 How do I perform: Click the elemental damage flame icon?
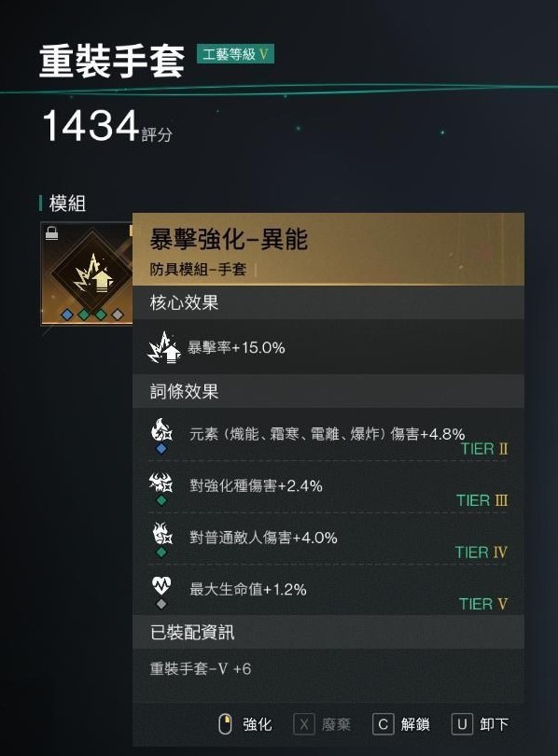click(161, 429)
